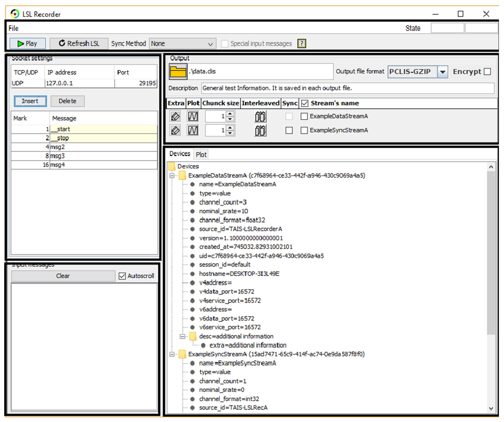Open the Sync Method dropdown
Viewport: 504px width, 422px height.
[182, 44]
